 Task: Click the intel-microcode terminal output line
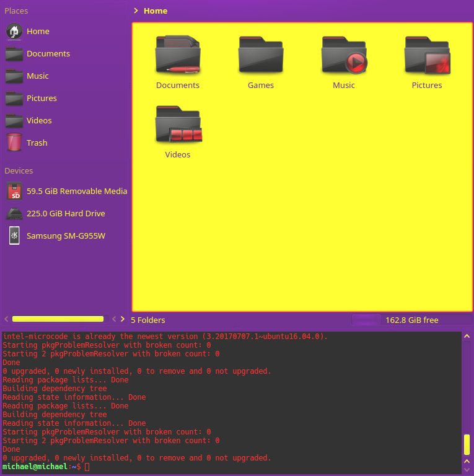(165, 337)
